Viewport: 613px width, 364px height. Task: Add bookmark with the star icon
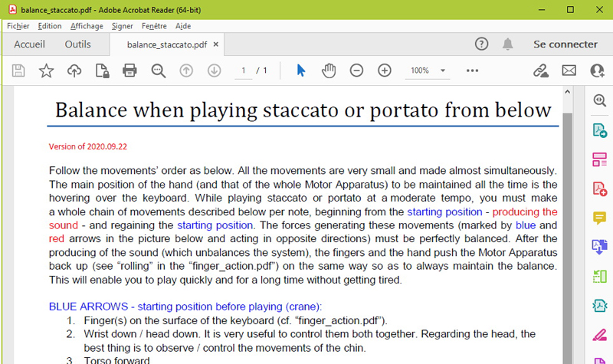click(46, 71)
